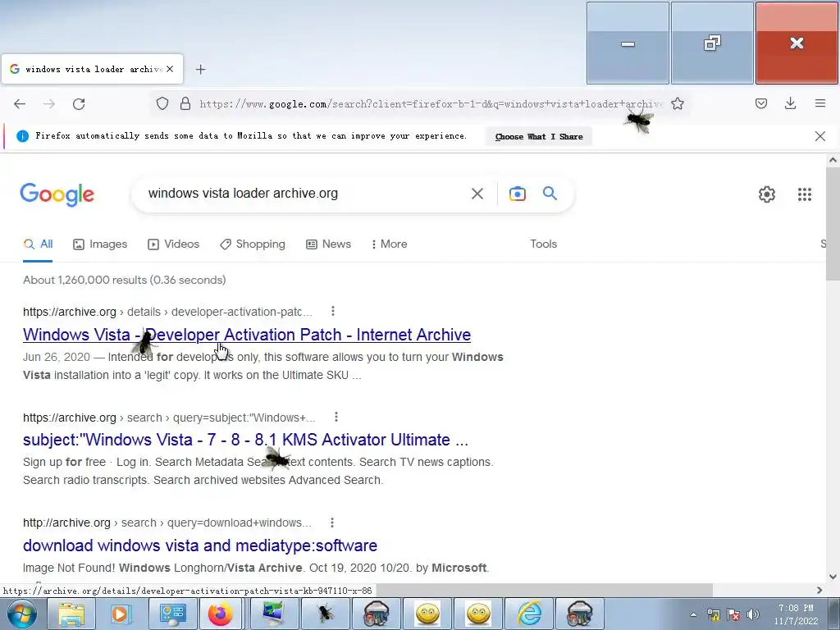The image size is (840, 630).
Task: Open Windows Explorer from the taskbar
Action: point(71,614)
